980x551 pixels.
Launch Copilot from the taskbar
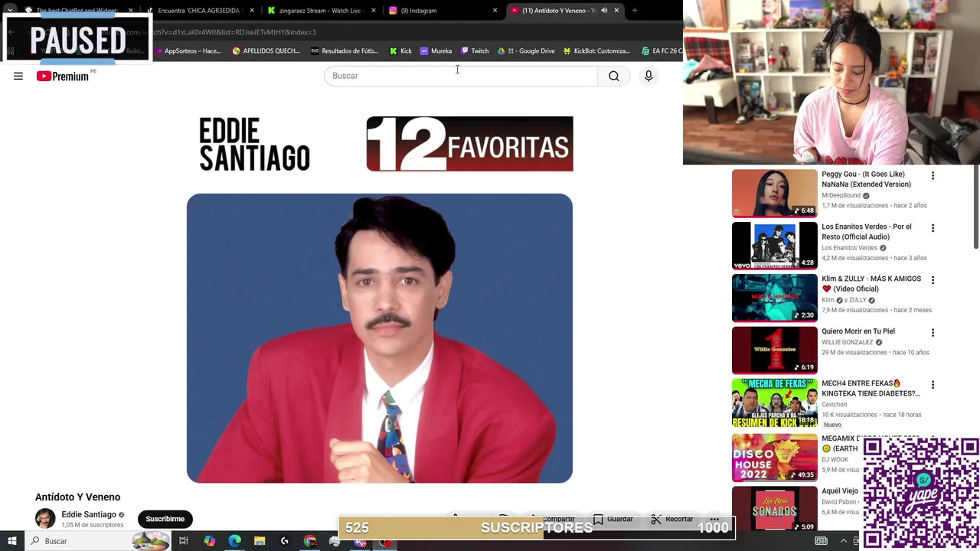tap(210, 541)
